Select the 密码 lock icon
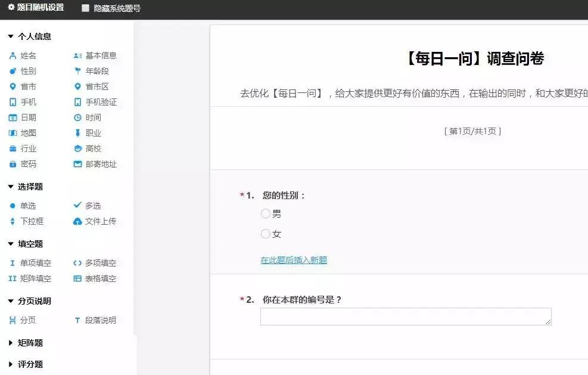Screen dimensions: 588x375 pos(12,164)
